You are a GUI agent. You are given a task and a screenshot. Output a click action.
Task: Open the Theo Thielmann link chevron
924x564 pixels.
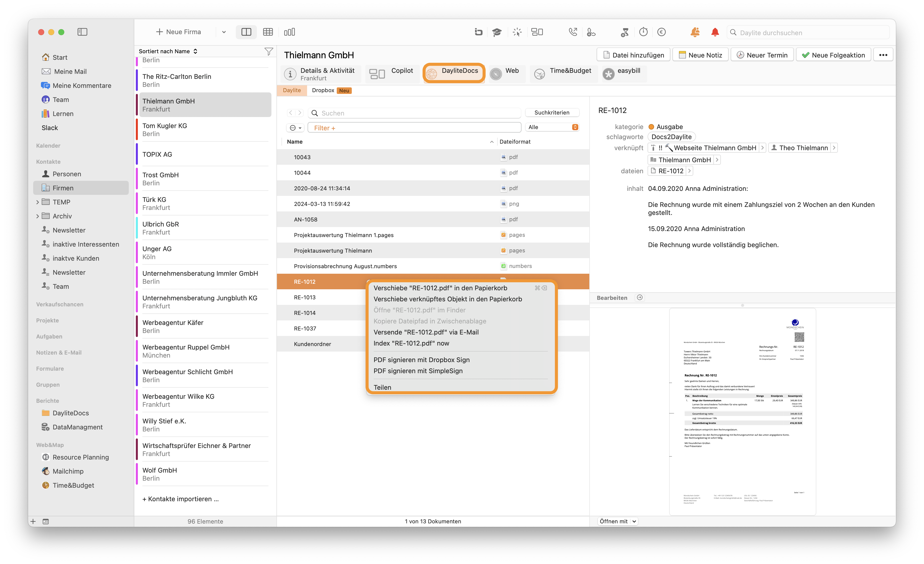click(834, 148)
